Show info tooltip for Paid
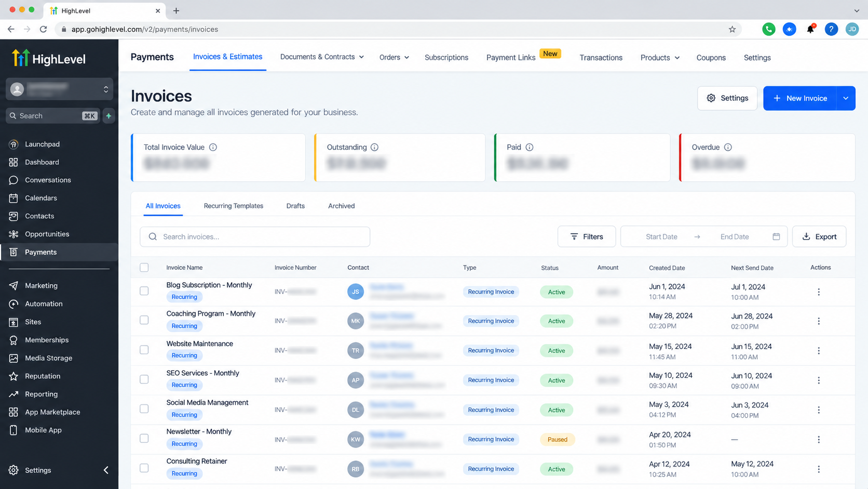868x489 pixels. click(530, 147)
